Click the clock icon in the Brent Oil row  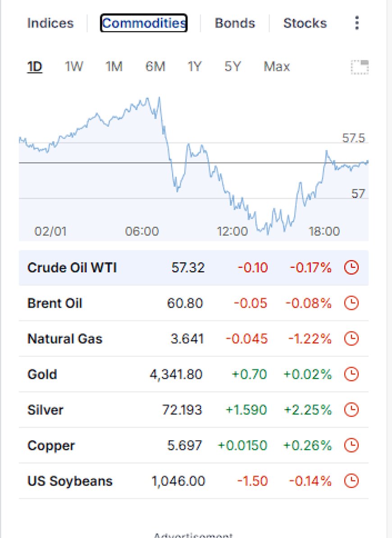pos(351,303)
